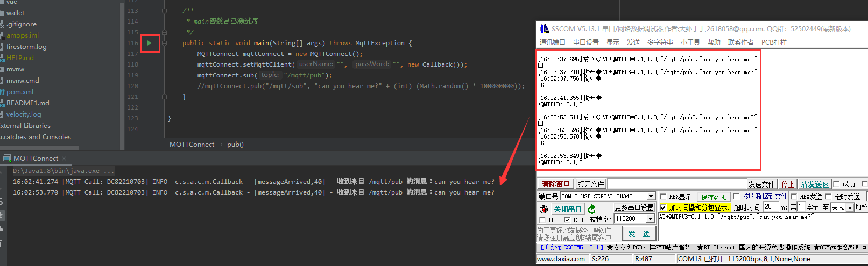
Task: Click the file path field beside 打开文件
Action: tap(677, 184)
